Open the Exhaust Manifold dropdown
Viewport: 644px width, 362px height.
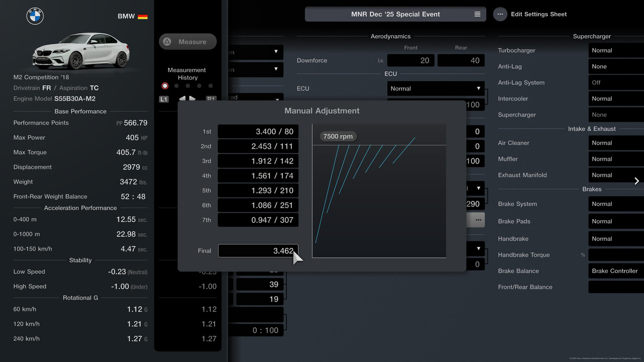[x=616, y=175]
